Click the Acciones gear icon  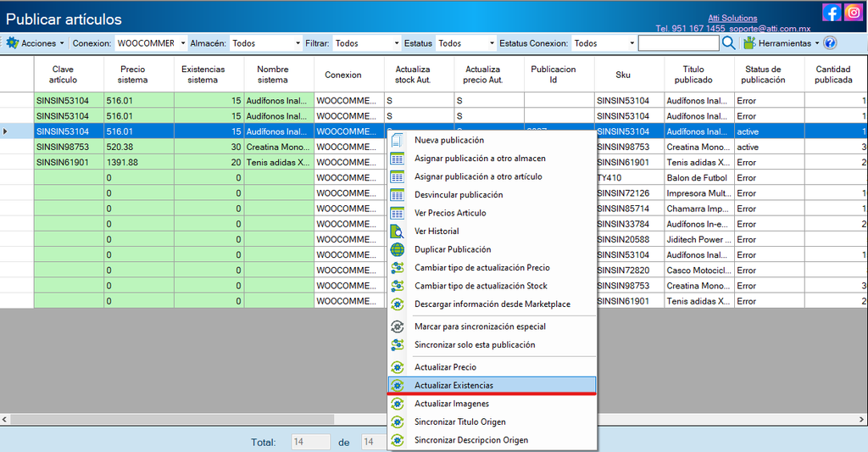tap(12, 43)
